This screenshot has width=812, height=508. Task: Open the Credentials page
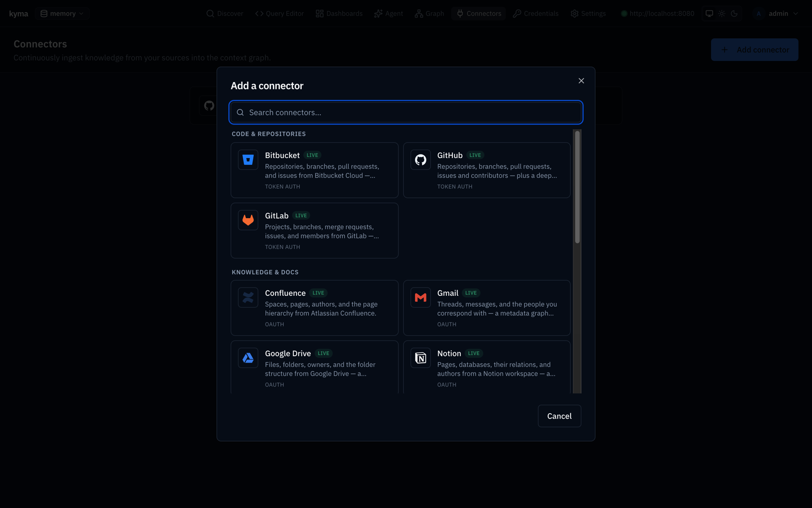coord(536,14)
